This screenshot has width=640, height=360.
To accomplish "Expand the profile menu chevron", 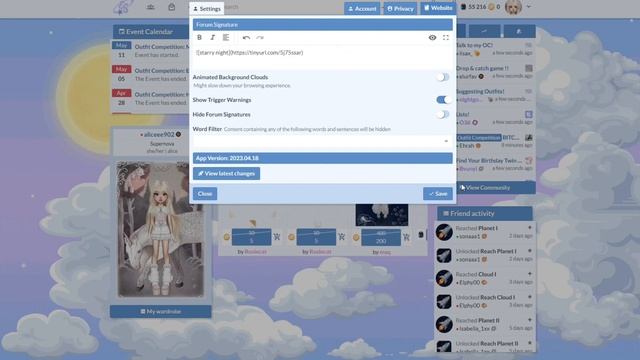I will (529, 7).
